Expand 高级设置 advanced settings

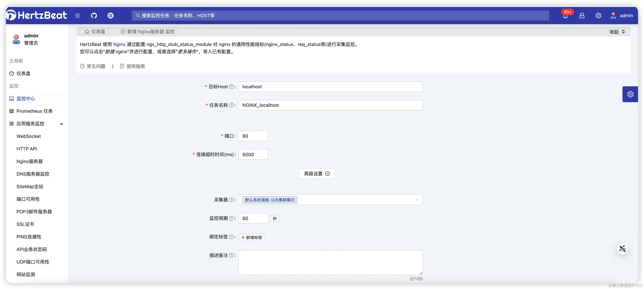click(x=317, y=174)
